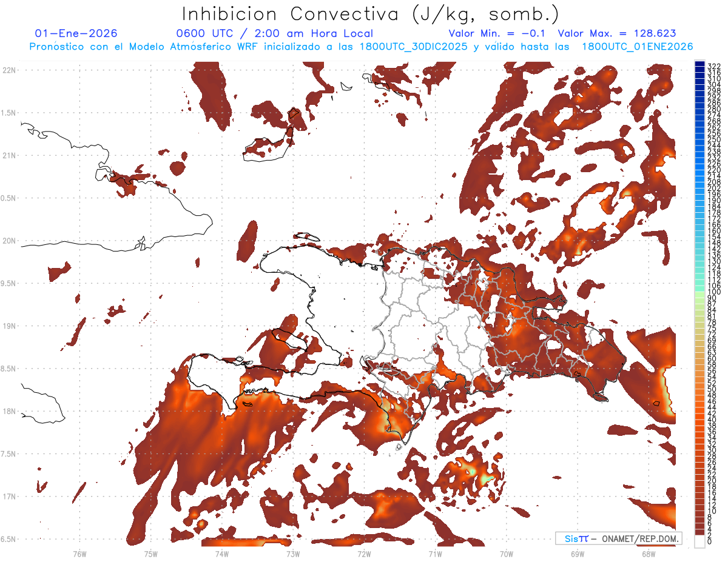The image size is (728, 562).
Task: Click the '70W' longitude label
Action: tap(506, 554)
